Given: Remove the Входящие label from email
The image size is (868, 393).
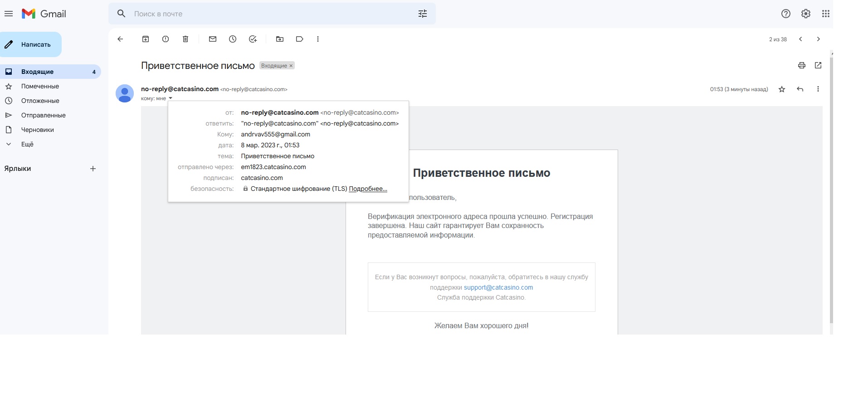Looking at the screenshot, I should [x=291, y=66].
